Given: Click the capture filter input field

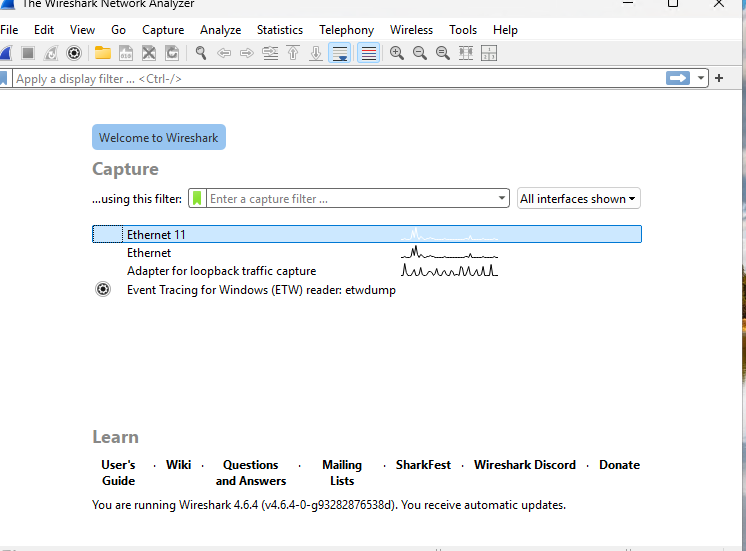Looking at the screenshot, I should click(x=351, y=198).
